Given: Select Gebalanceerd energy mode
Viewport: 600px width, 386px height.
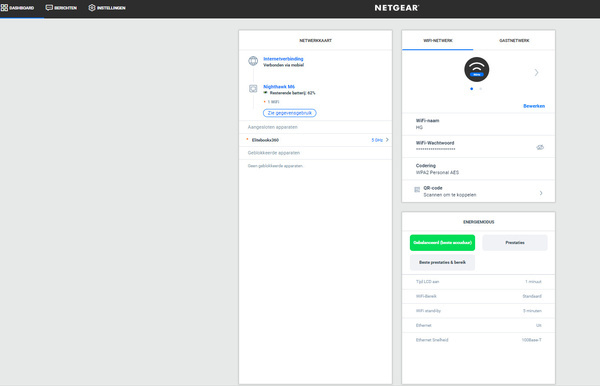Looking at the screenshot, I should (442, 243).
